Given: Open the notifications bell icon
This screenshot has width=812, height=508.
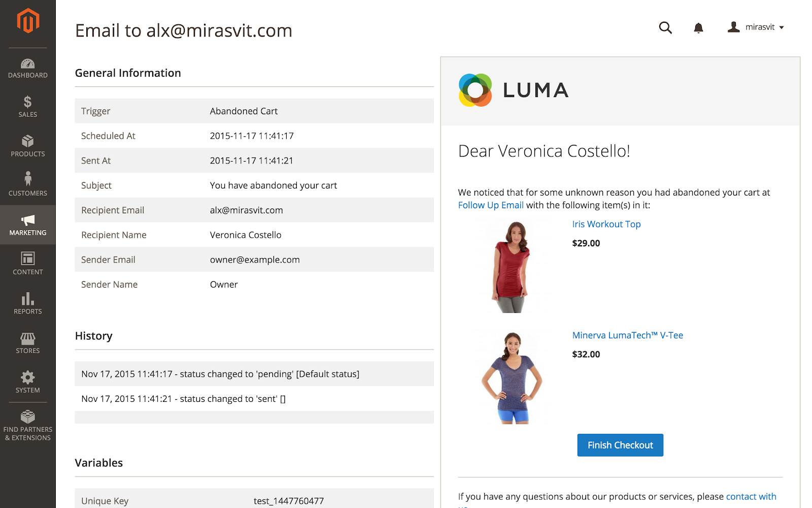Looking at the screenshot, I should (699, 27).
